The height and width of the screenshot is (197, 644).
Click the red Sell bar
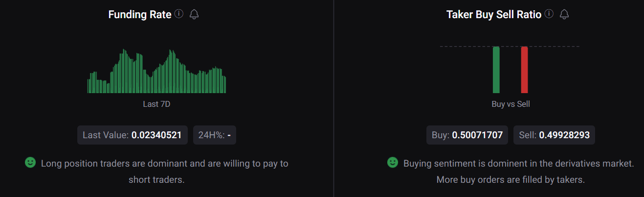click(x=524, y=70)
